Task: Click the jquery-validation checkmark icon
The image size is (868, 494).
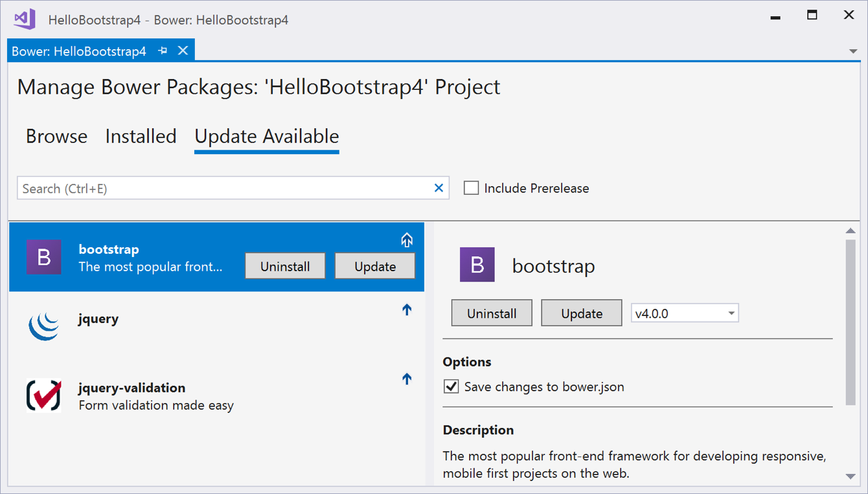Action: click(44, 396)
